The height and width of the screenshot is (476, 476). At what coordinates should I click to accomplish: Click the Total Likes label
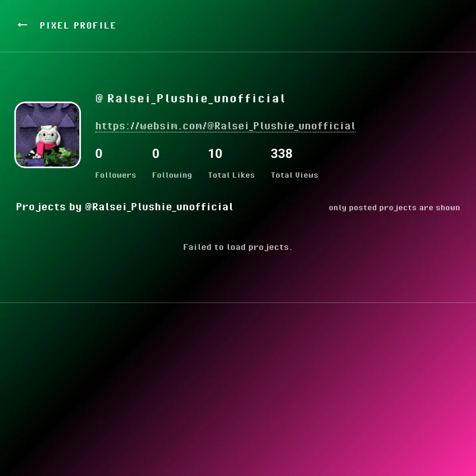tap(231, 175)
